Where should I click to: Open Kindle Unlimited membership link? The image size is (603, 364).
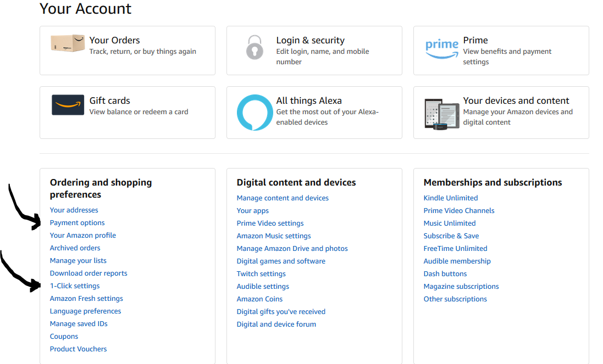[450, 198]
